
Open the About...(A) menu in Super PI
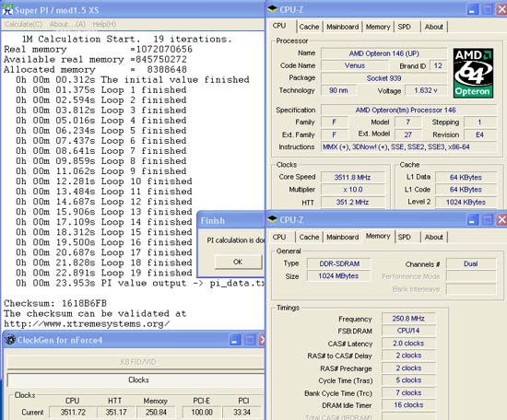(x=67, y=24)
